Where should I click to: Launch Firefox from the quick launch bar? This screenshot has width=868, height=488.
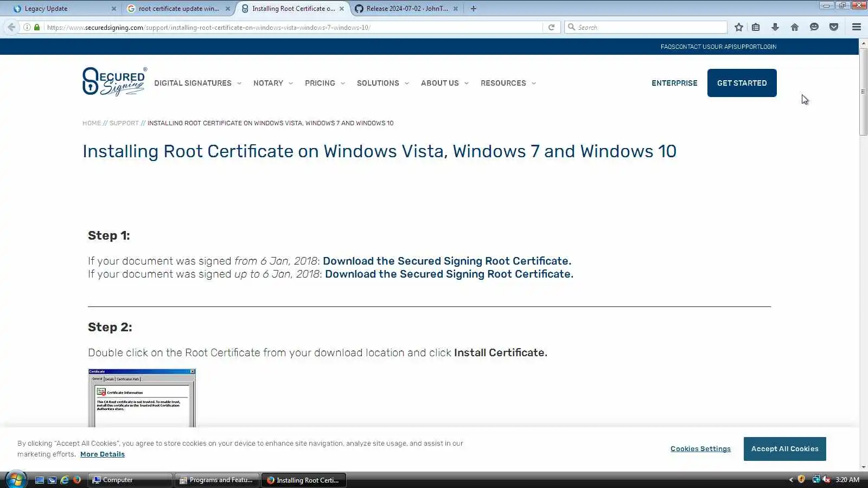[77, 480]
